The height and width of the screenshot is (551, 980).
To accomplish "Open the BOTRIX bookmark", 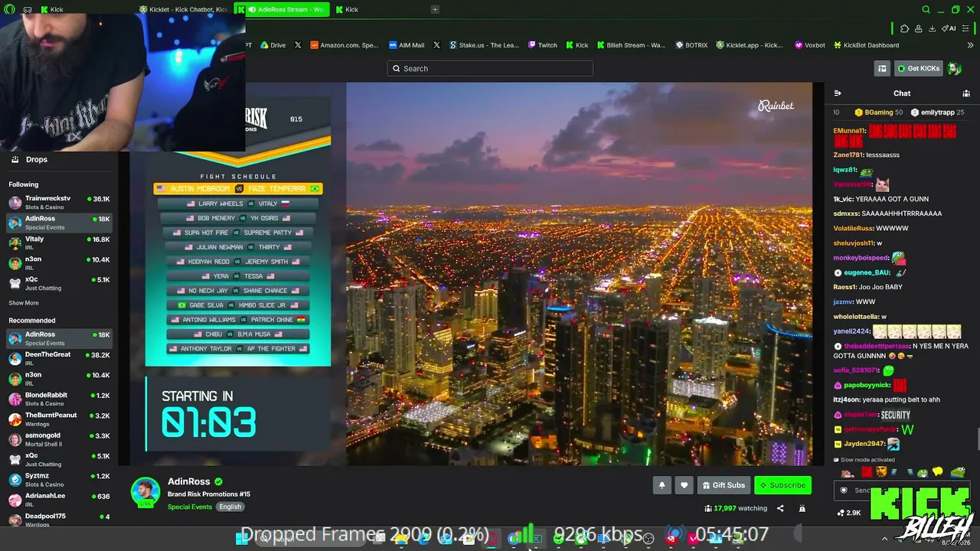I will (x=691, y=45).
